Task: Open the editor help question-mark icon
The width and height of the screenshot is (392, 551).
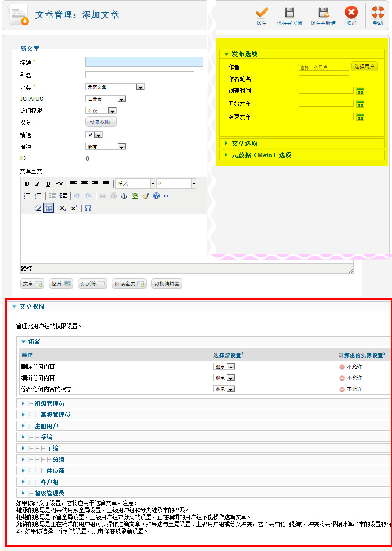Action: pos(156,196)
